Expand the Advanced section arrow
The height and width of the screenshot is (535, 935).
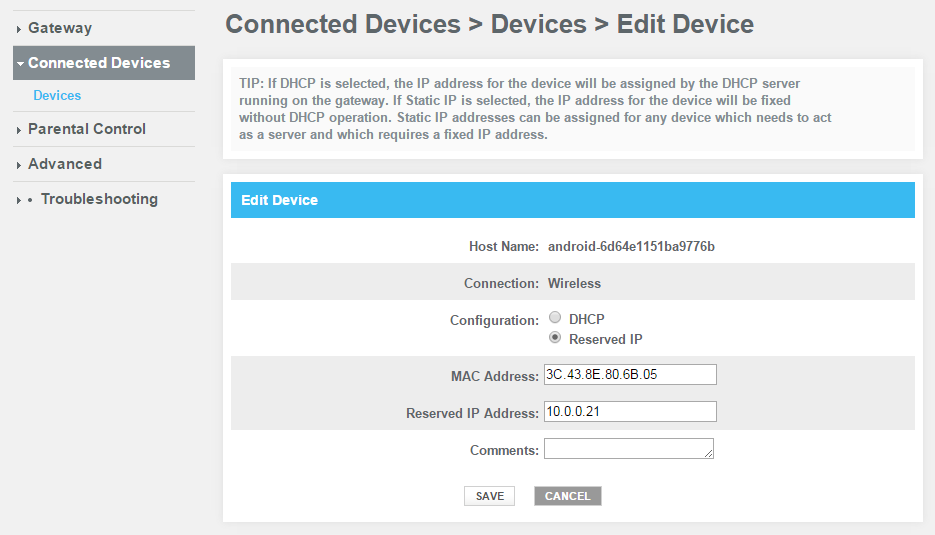(19, 165)
